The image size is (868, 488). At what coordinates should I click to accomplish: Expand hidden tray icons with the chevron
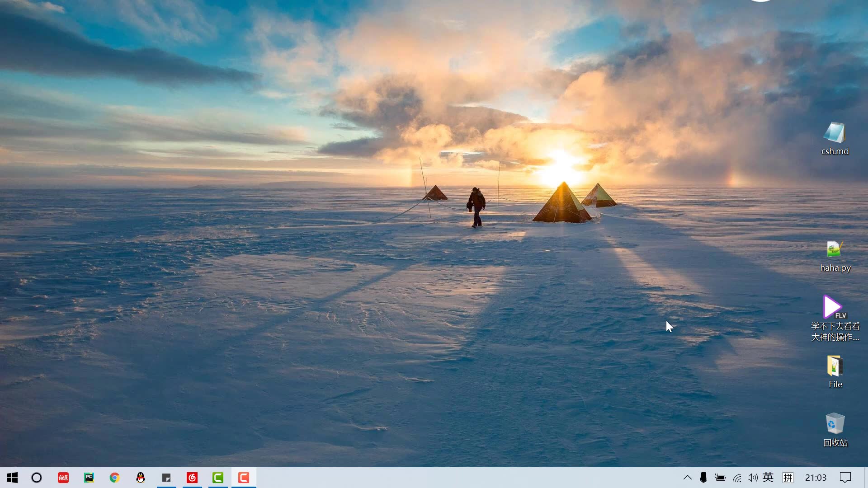click(687, 478)
